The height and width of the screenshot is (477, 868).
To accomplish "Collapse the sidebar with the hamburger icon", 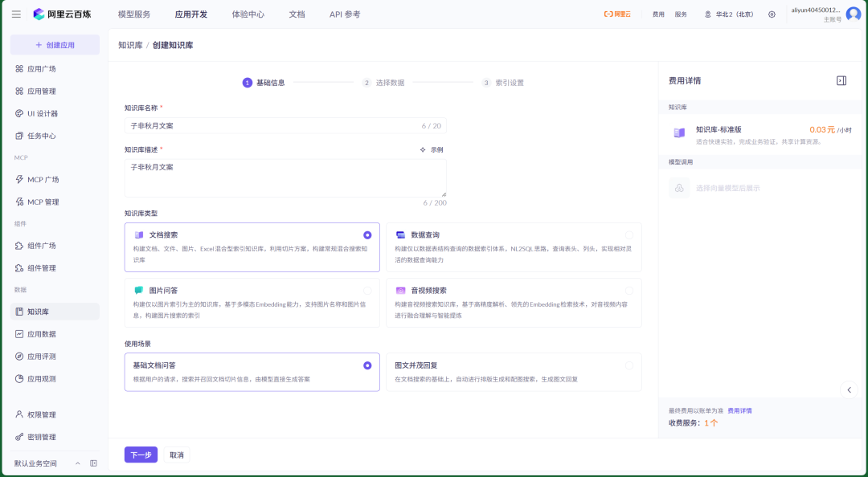I will coord(16,13).
